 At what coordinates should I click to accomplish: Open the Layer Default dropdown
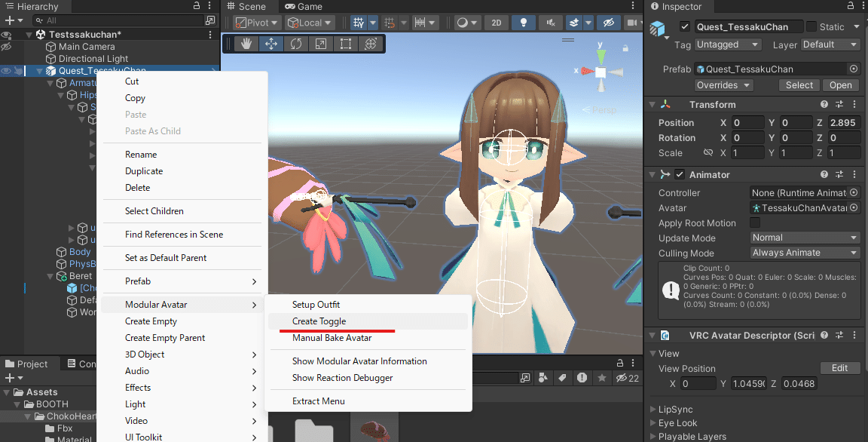coord(830,45)
